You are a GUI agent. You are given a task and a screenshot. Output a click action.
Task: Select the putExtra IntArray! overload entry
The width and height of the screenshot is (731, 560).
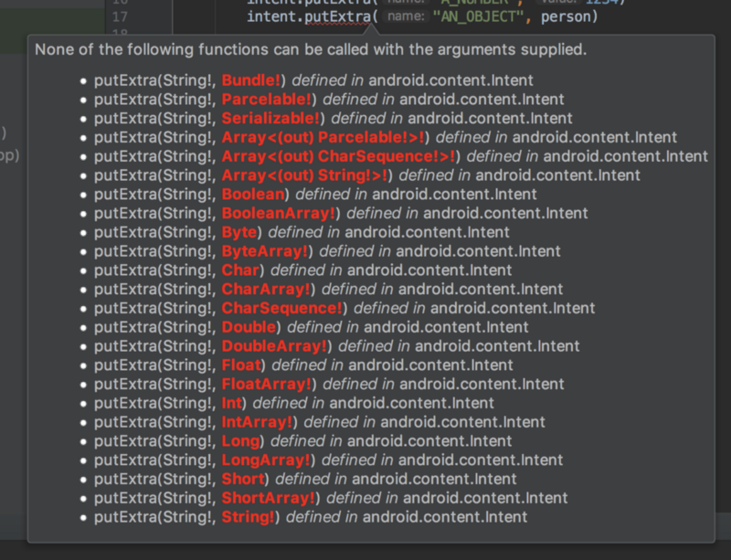(x=319, y=422)
